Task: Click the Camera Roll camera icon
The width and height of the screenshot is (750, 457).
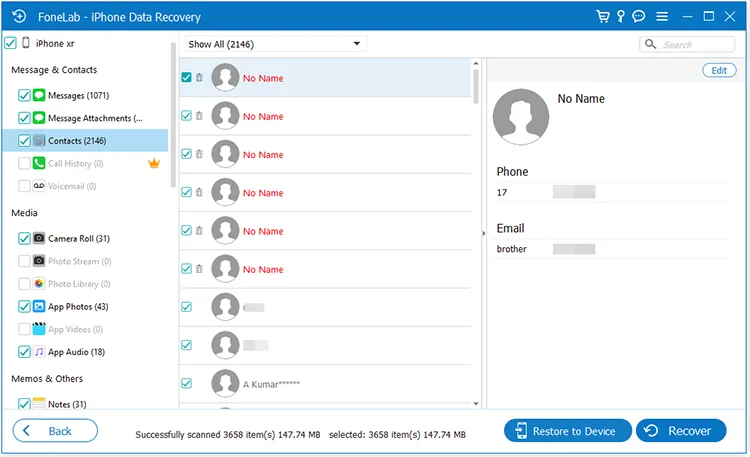Action: pyautogui.click(x=39, y=238)
